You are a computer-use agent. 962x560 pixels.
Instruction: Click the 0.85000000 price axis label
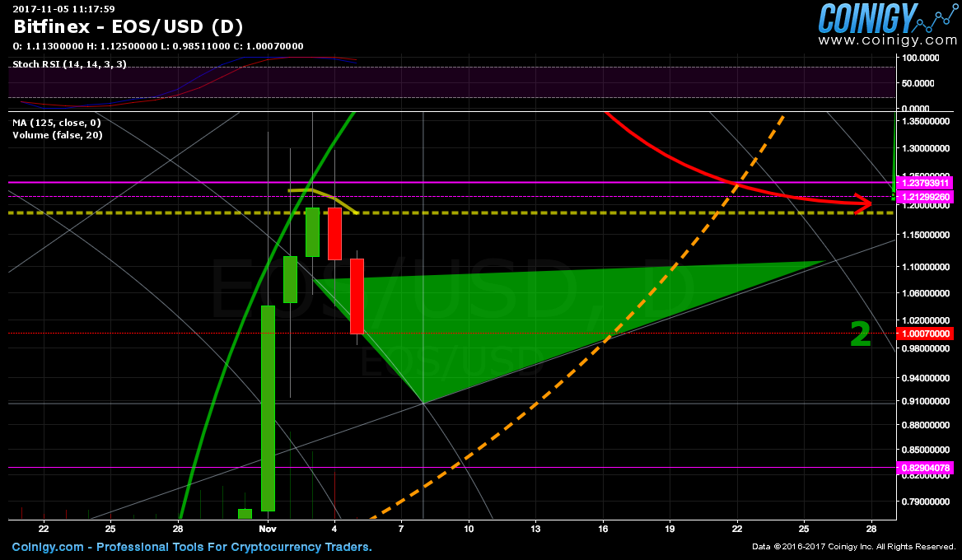926,450
